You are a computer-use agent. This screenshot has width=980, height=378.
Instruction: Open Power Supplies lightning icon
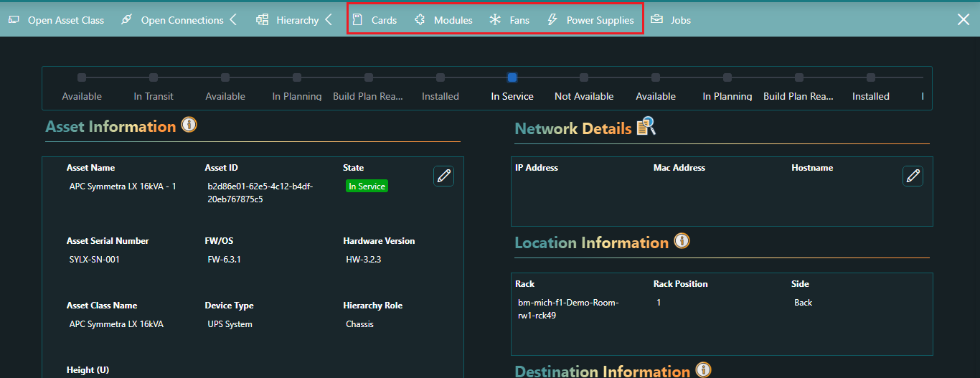pyautogui.click(x=552, y=20)
